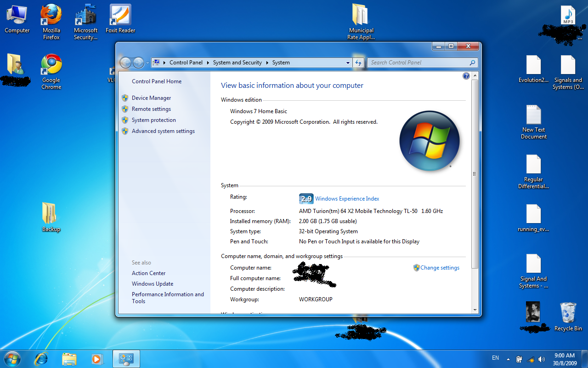This screenshot has width=588, height=368.
Task: Click the blue Help question mark icon
Action: click(x=466, y=75)
